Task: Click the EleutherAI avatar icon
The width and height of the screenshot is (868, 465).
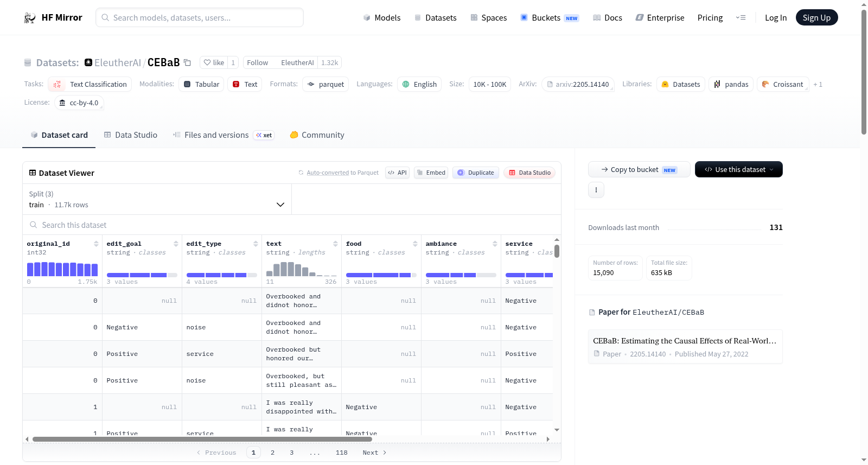Action: tap(88, 62)
